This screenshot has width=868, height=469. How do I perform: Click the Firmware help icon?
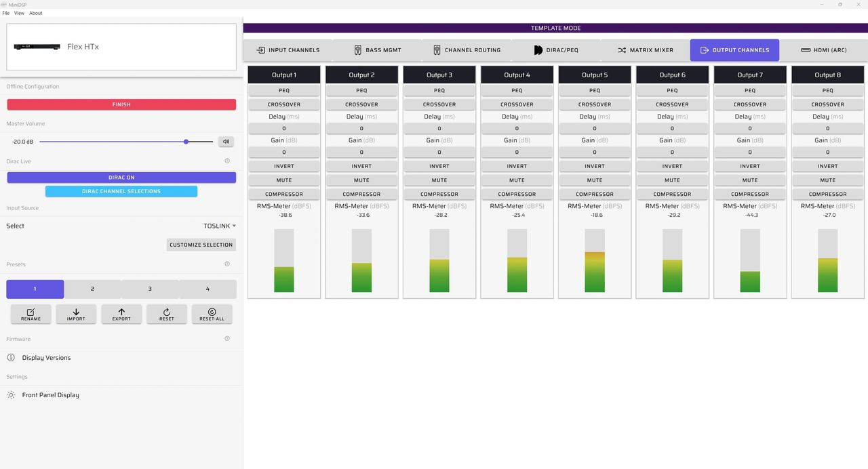click(x=227, y=338)
